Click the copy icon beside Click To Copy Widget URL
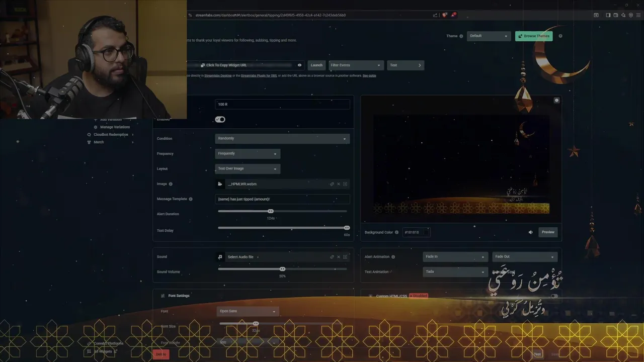 tap(202, 65)
